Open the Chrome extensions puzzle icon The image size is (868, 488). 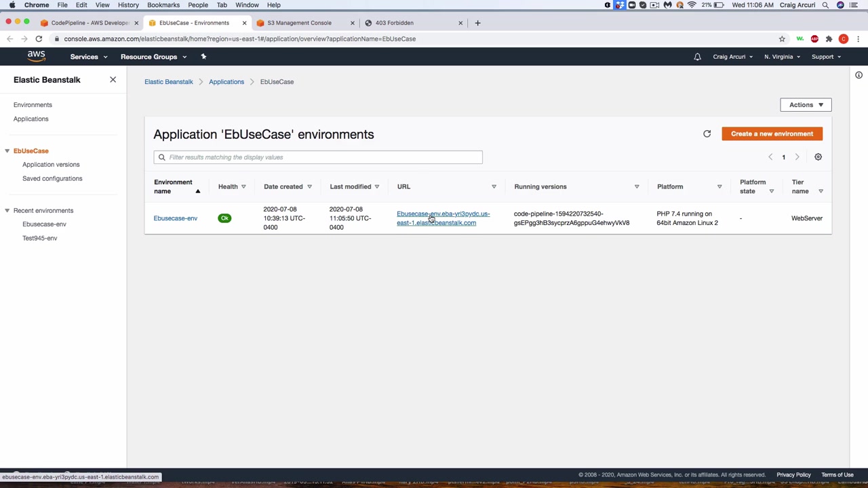[x=829, y=39]
